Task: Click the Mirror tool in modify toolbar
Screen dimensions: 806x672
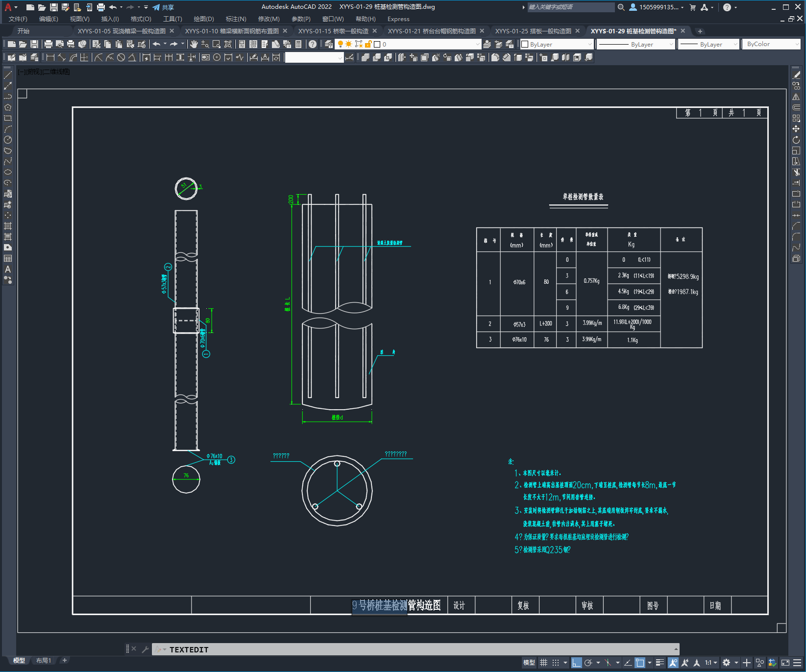Action: (796, 97)
